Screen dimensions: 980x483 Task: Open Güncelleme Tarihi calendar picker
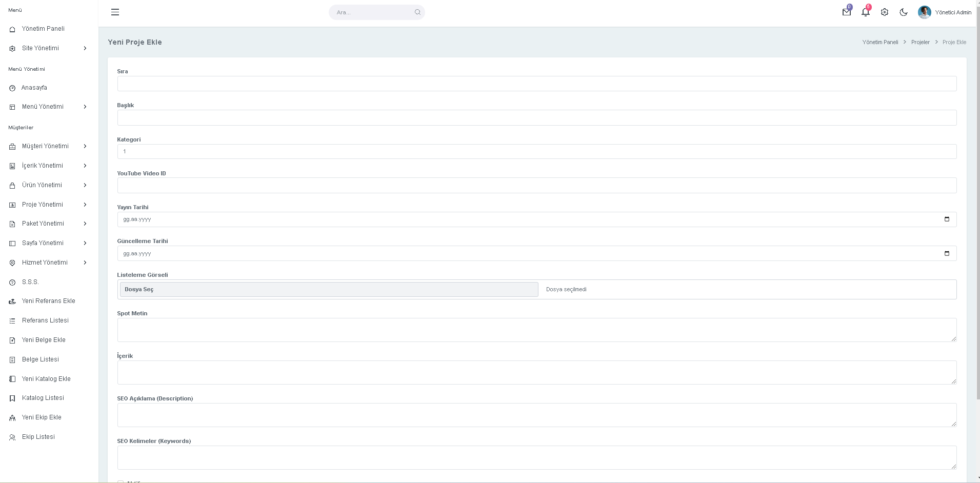pos(947,253)
